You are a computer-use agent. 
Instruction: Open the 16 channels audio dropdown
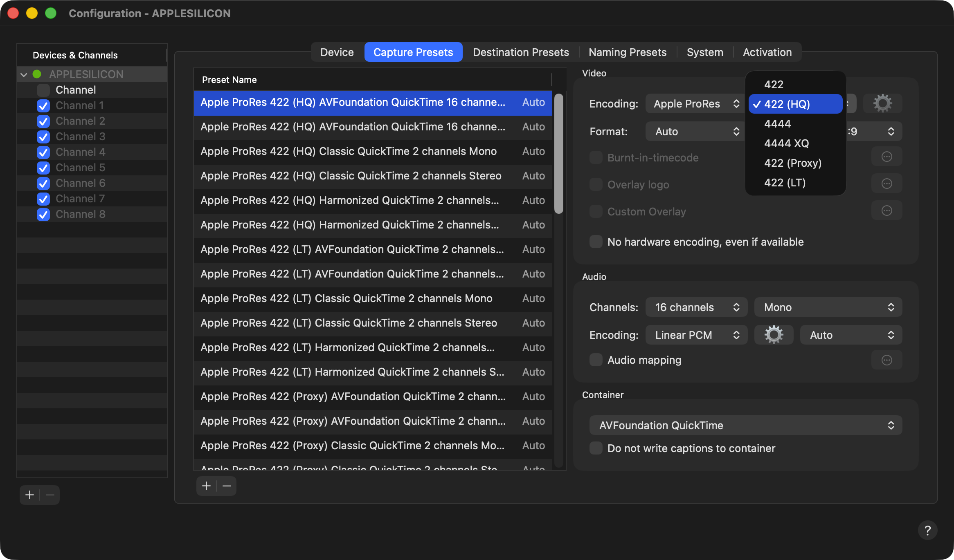(696, 307)
